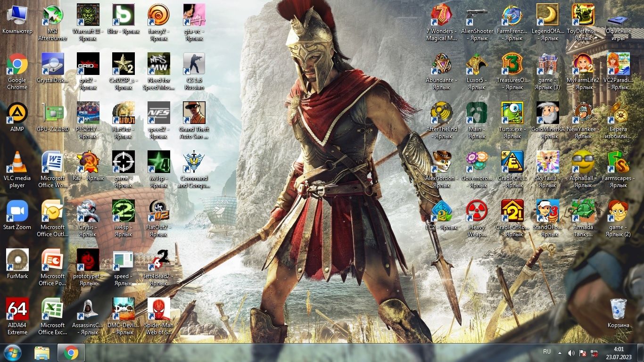Change the RU input language
The height and width of the screenshot is (362, 644).
coord(547,352)
